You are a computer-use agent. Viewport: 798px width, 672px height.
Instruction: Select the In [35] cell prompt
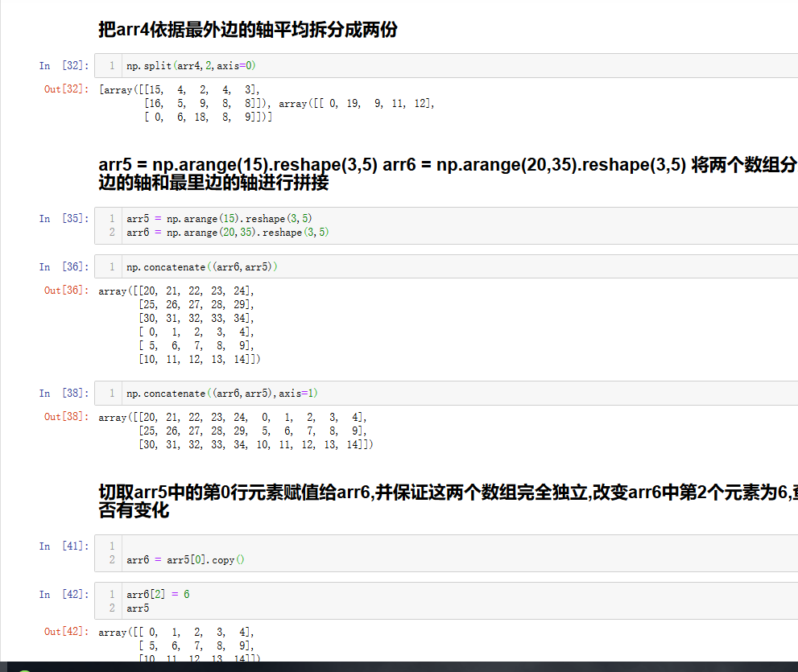coord(64,219)
